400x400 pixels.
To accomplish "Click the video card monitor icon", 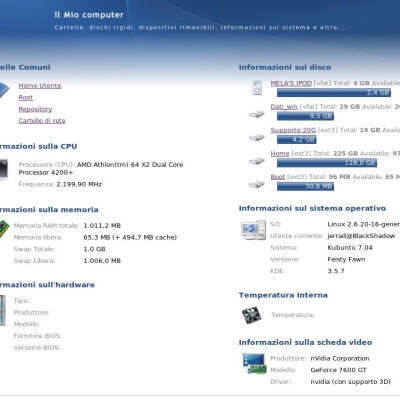I will [255, 364].
